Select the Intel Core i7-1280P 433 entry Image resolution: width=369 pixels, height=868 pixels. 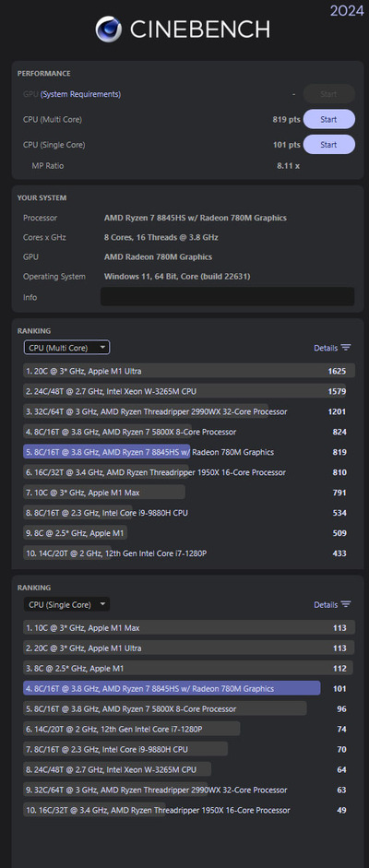point(189,553)
